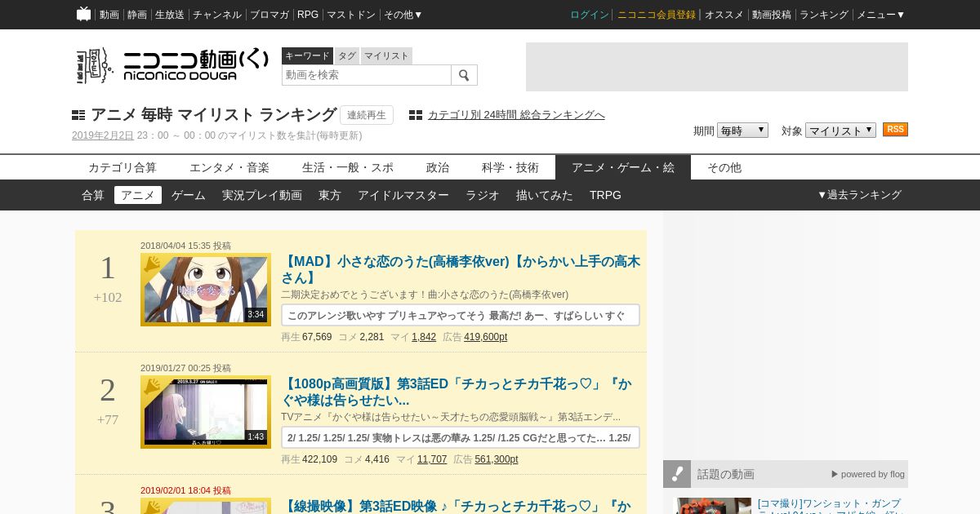Open カテゴリ別 24時間 総合ランキングへ link
The width and height of the screenshot is (980, 514).
click(516, 115)
